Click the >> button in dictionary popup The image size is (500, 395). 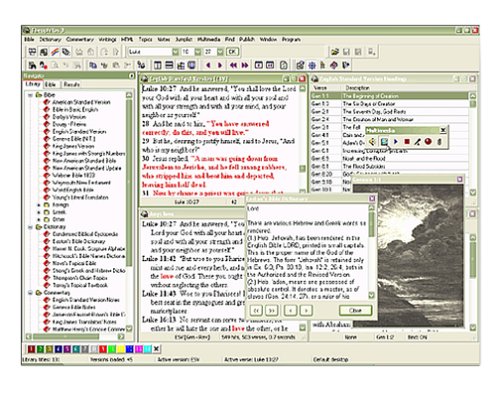click(272, 310)
